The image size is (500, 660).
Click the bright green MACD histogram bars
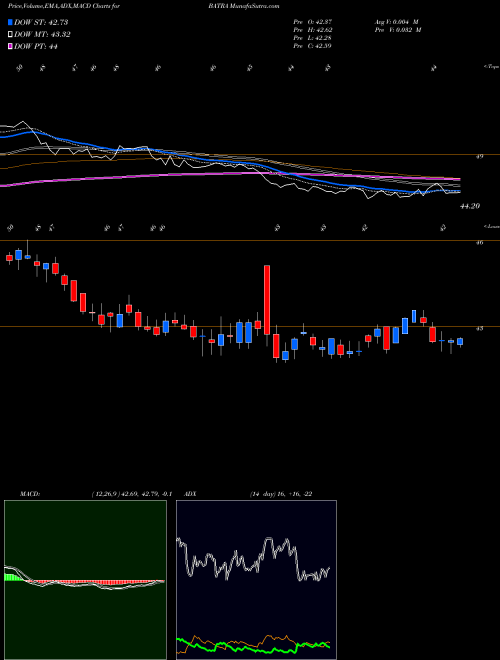12,577
